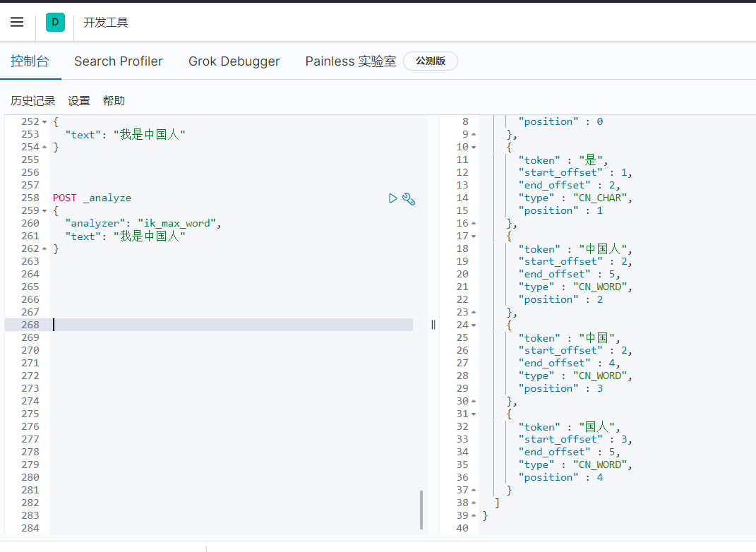Click the 帮助 help button
Screen dimensions: 756x552
pos(114,101)
